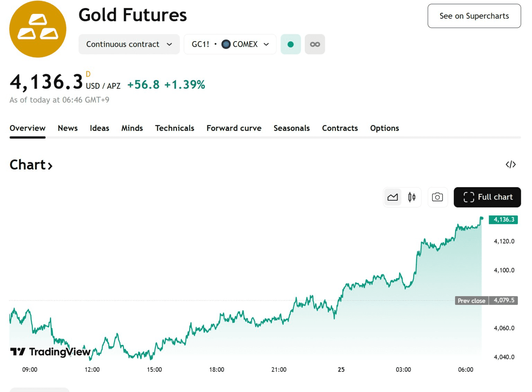This screenshot has width=532, height=392.
Task: Open the Chart section chevron
Action: tap(50, 166)
